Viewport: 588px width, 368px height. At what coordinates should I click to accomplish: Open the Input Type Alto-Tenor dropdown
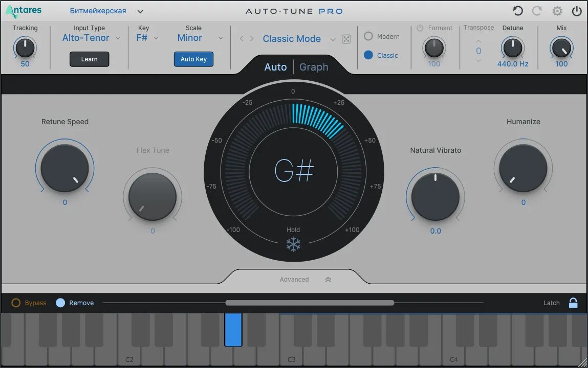click(91, 38)
